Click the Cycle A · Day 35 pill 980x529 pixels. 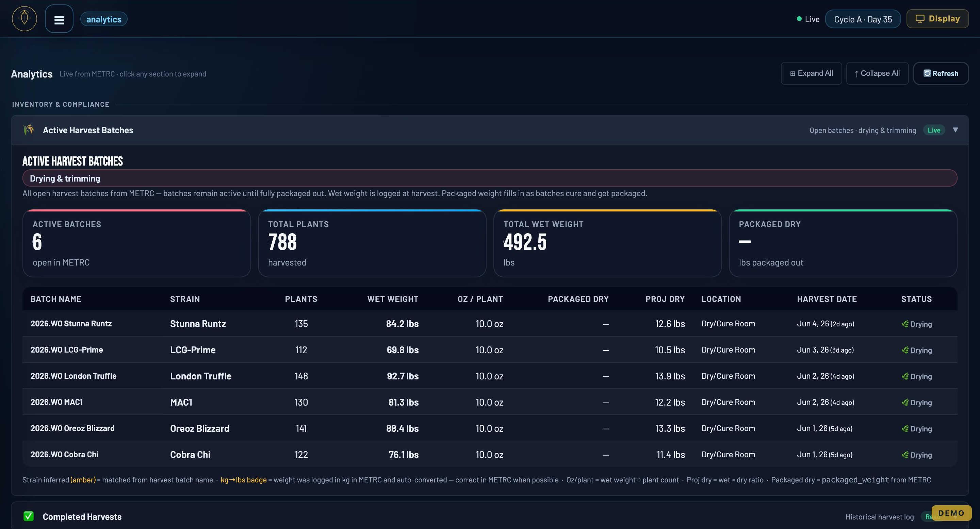click(863, 19)
